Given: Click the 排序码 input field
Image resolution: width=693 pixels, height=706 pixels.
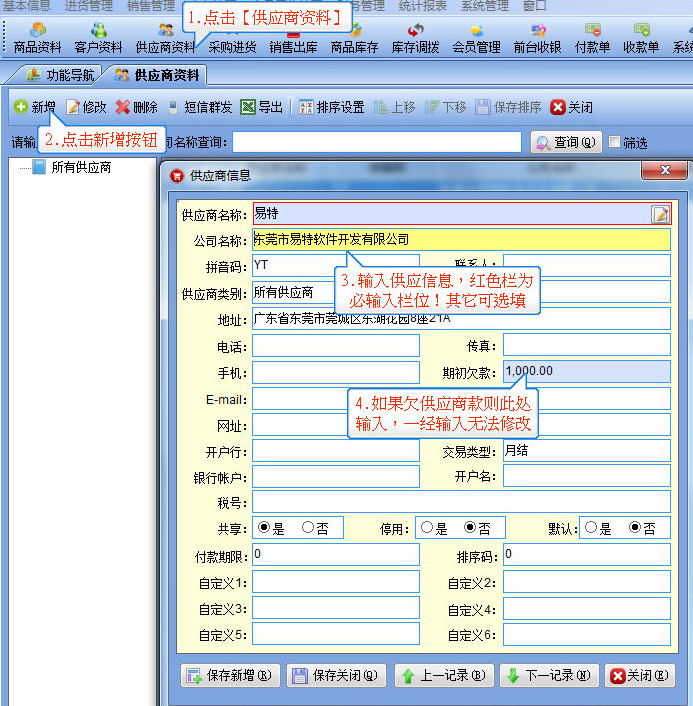Looking at the screenshot, I should pos(587,554).
